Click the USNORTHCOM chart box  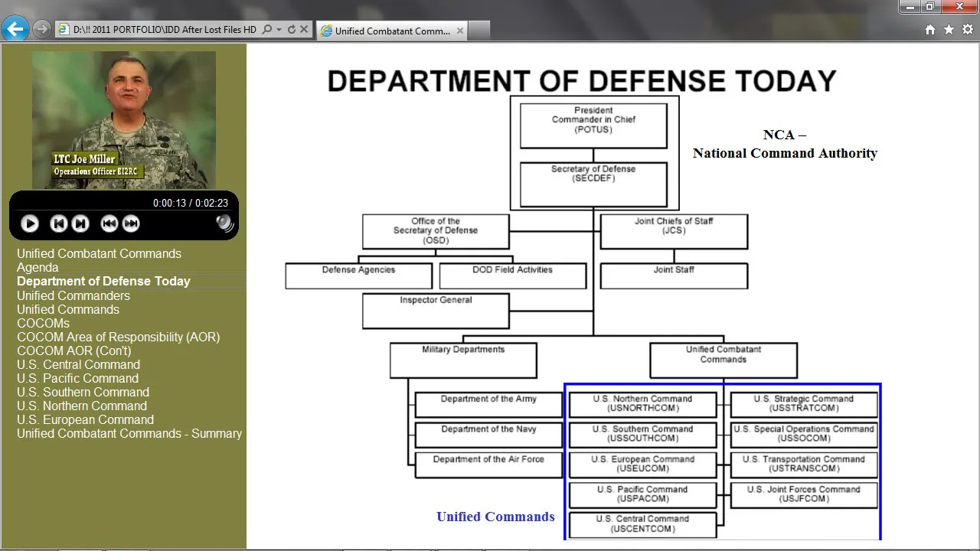tap(642, 405)
